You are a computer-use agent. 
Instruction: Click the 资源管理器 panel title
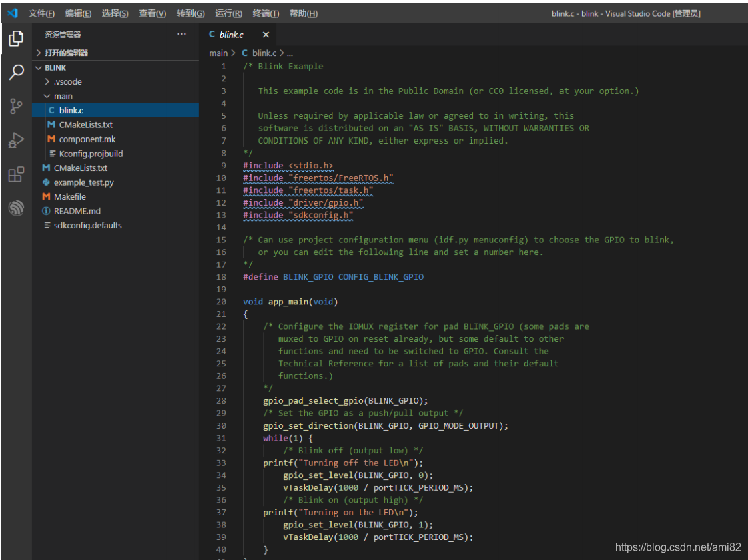63,35
